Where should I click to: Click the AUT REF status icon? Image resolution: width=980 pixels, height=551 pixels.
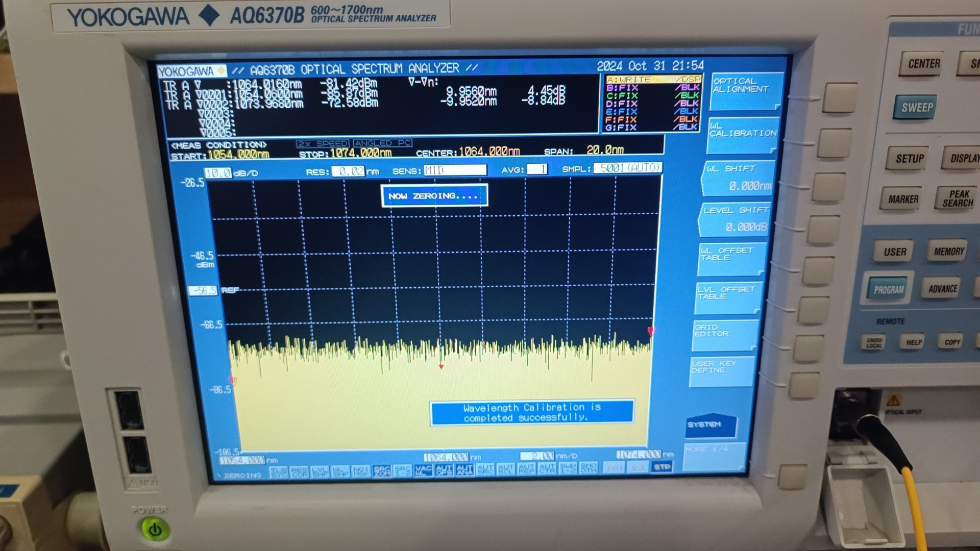[x=526, y=468]
